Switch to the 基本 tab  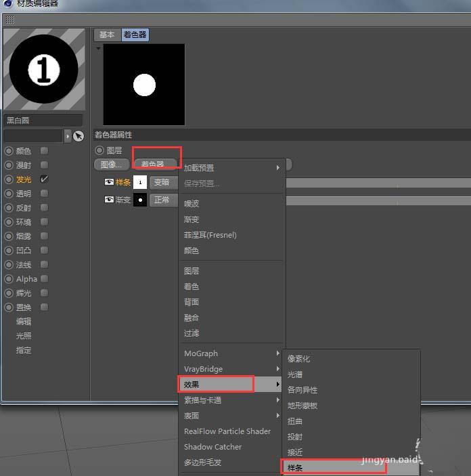pyautogui.click(x=107, y=35)
